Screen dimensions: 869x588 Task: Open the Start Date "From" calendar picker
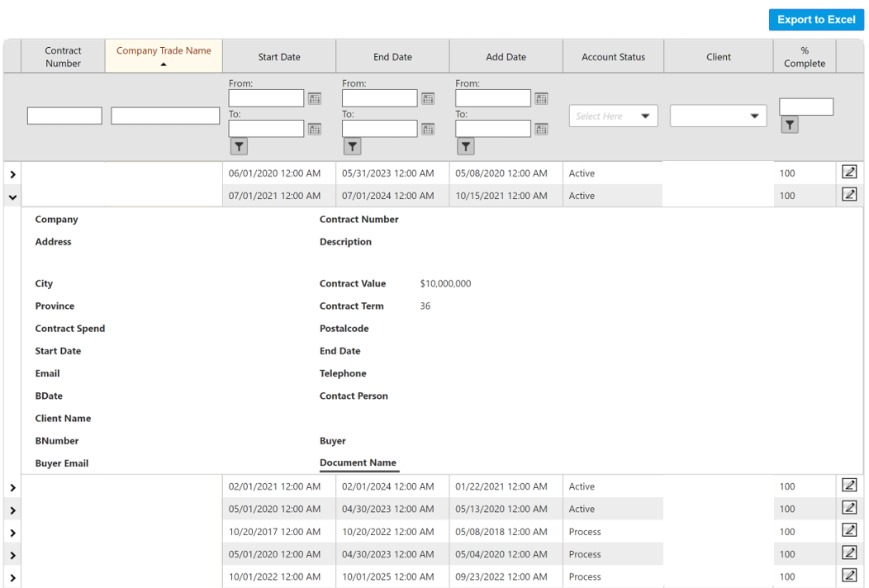(314, 97)
